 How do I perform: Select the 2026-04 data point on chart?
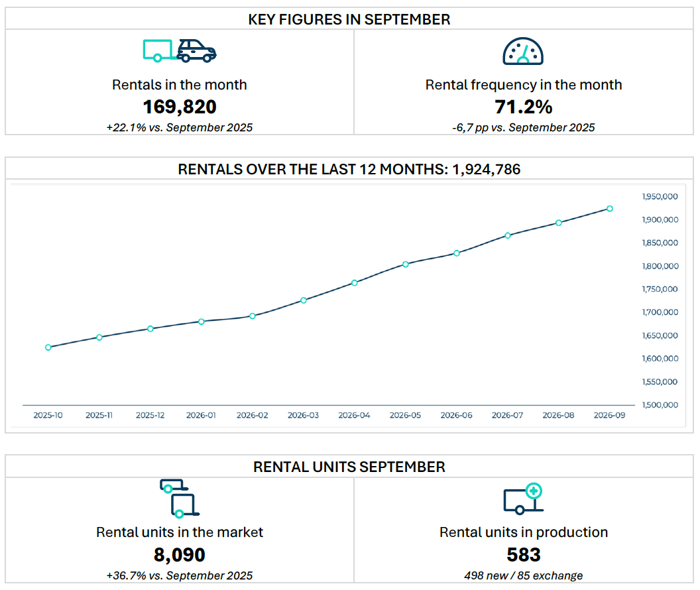(x=355, y=283)
